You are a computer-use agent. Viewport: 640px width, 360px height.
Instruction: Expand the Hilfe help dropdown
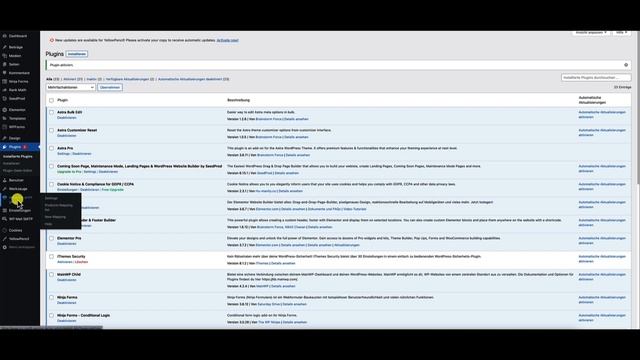(622, 32)
